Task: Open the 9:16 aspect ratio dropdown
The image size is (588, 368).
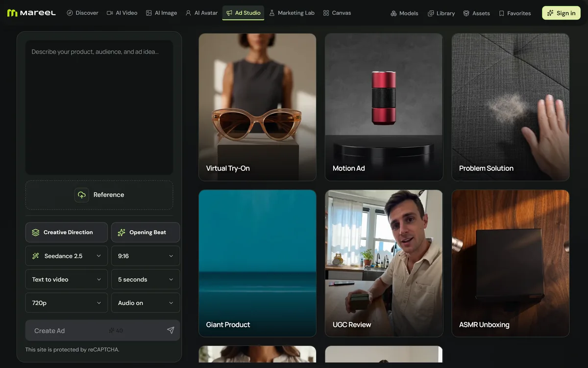Action: click(x=146, y=256)
